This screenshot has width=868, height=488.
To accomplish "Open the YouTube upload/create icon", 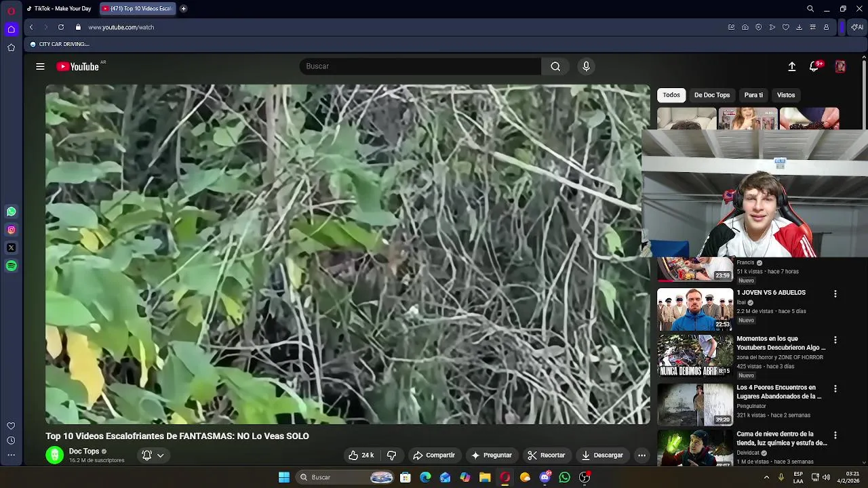I will (x=791, y=66).
